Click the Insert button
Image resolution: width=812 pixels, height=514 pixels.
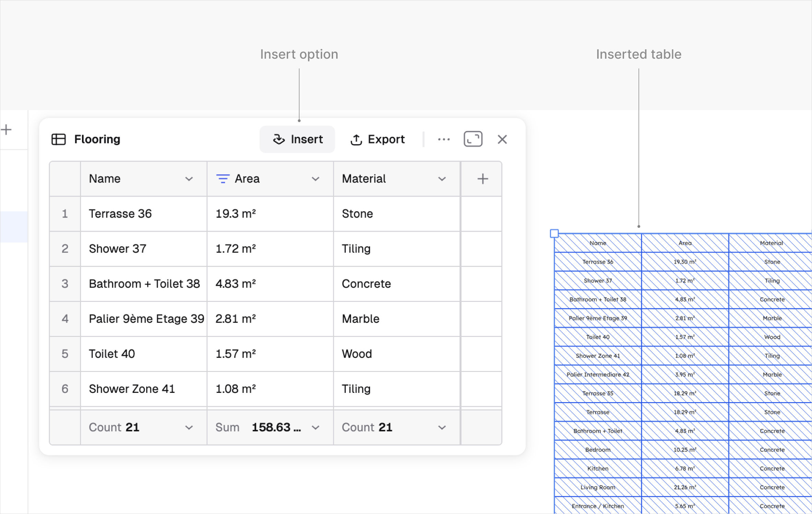coord(297,139)
